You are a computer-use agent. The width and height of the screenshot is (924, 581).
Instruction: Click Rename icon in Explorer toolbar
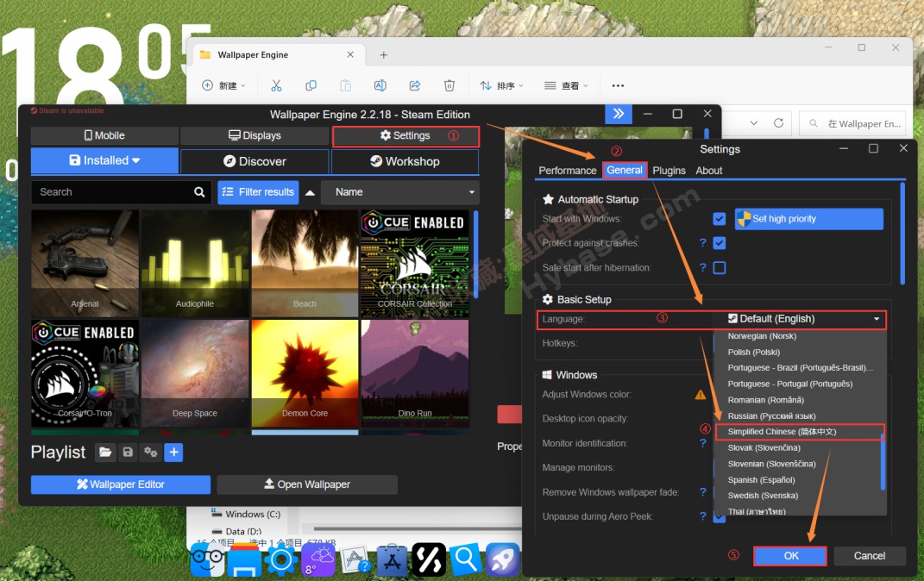[380, 85]
